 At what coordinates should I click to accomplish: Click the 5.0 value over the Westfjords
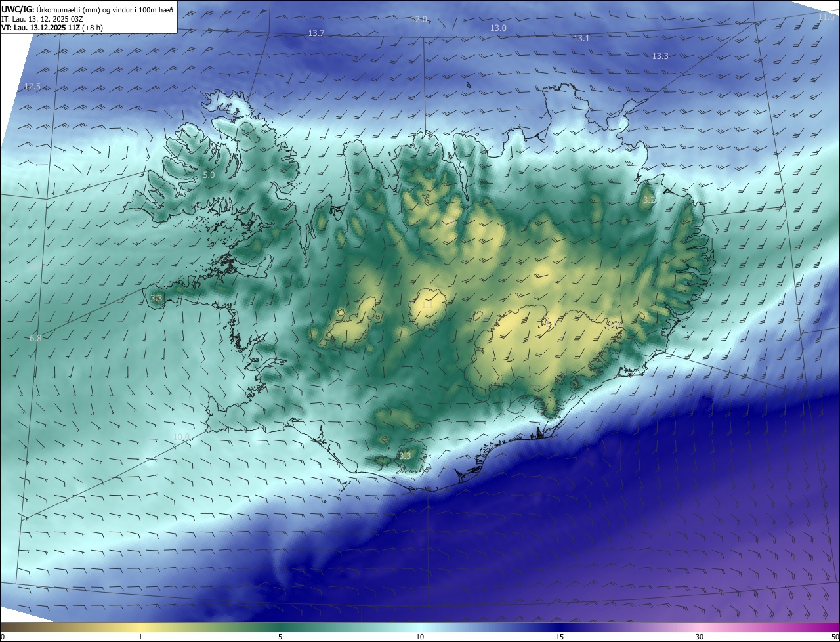coord(209,175)
